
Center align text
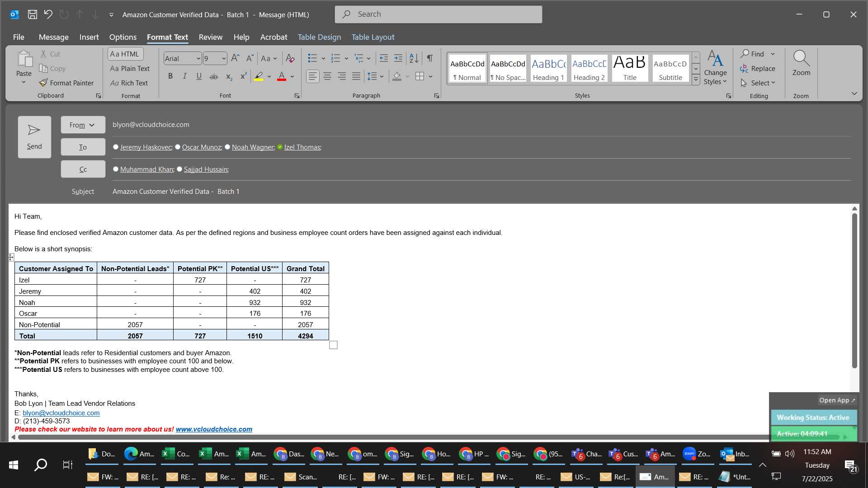coord(327,76)
